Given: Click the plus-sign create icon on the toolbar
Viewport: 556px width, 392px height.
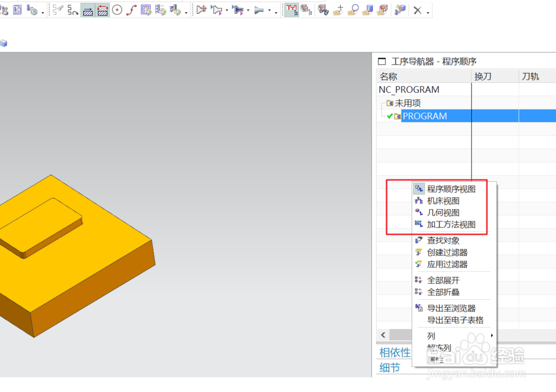Looking at the screenshot, I should pyautogui.click(x=339, y=9).
